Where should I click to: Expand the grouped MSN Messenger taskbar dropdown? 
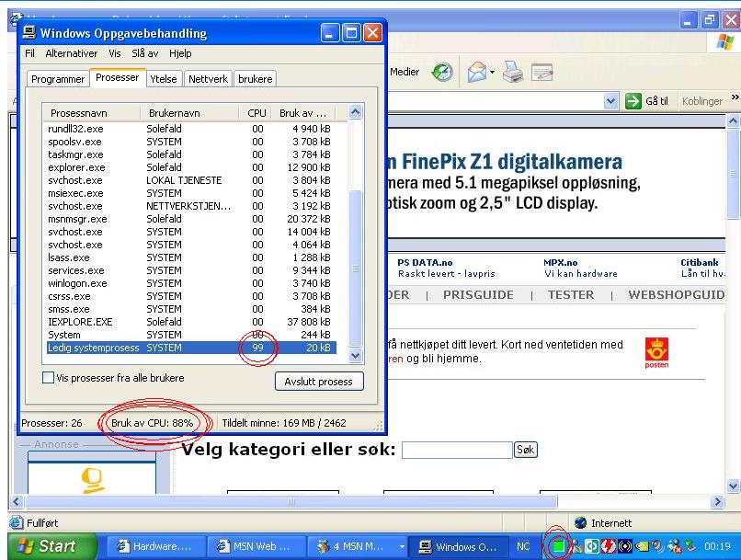(x=402, y=547)
